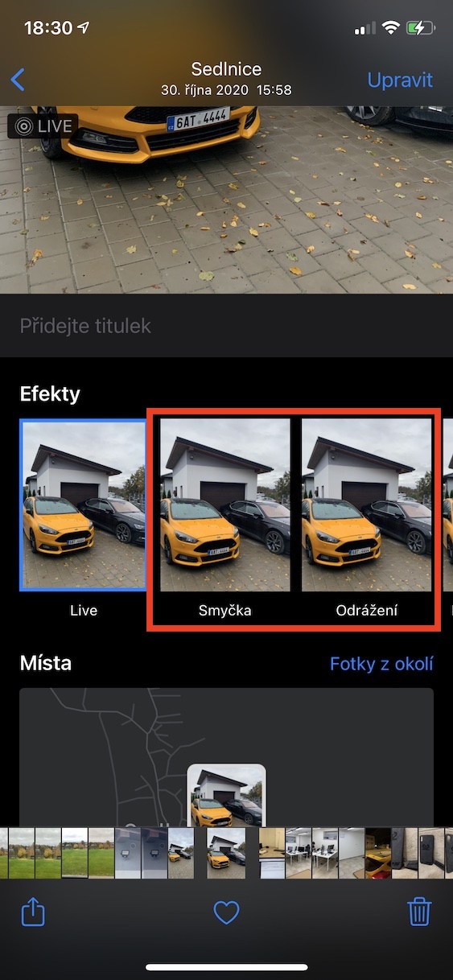Tap the LIVE badge on the photo

[43, 126]
